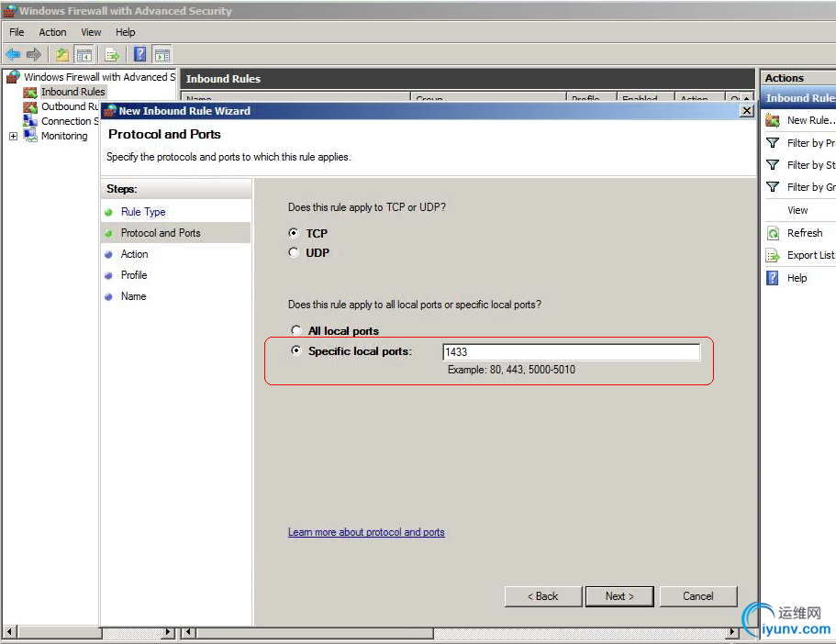Viewport: 836px width, 644px height.
Task: Open the View menu
Action: coord(91,32)
